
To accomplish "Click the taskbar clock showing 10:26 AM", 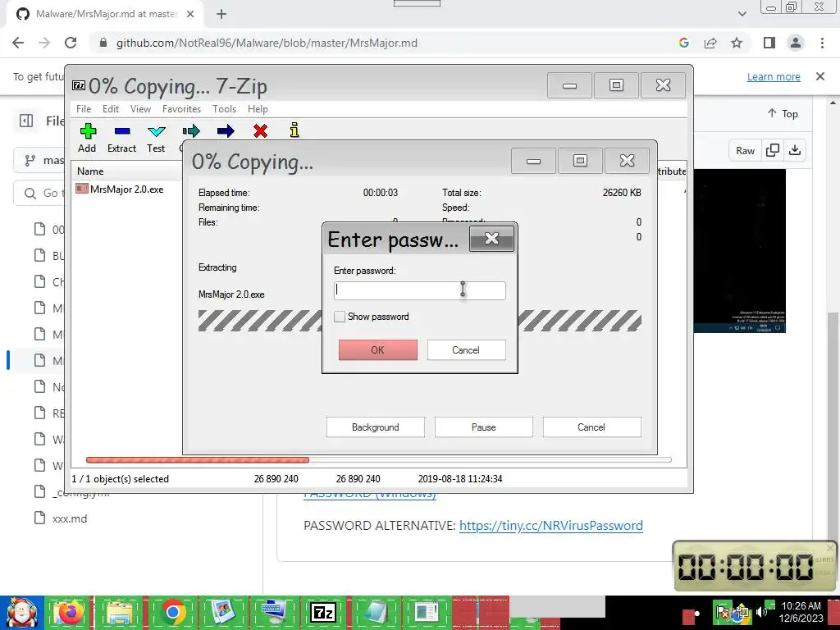I will click(801, 612).
